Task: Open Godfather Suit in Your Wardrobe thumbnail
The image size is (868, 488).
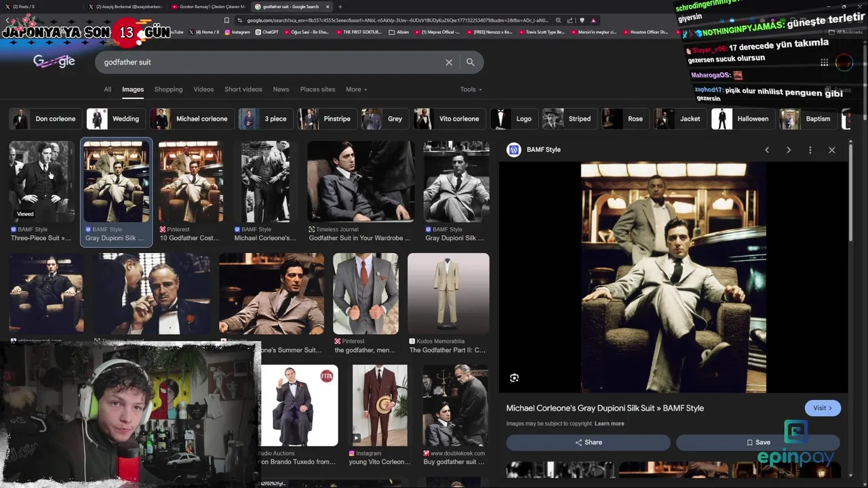Action: pyautogui.click(x=361, y=181)
